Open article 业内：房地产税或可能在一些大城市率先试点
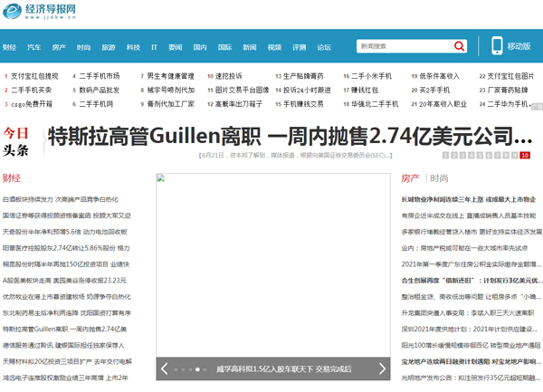The height and width of the screenshot is (392, 543). pyautogui.click(x=465, y=248)
